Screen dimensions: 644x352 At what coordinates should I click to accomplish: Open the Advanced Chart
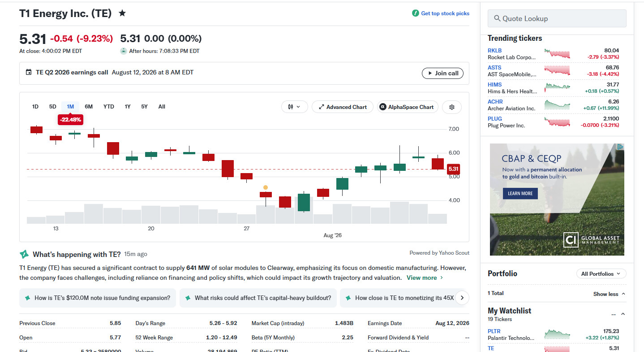point(343,107)
